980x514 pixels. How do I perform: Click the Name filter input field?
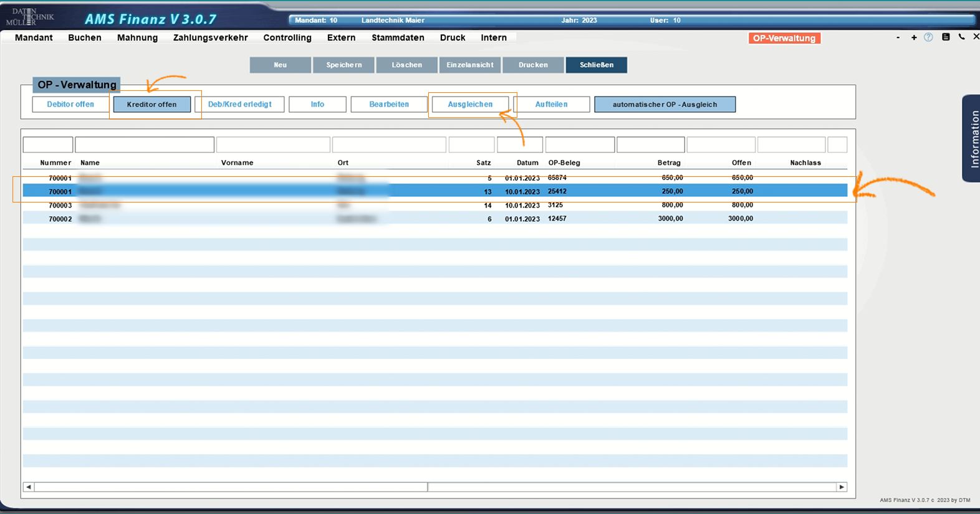click(x=145, y=145)
